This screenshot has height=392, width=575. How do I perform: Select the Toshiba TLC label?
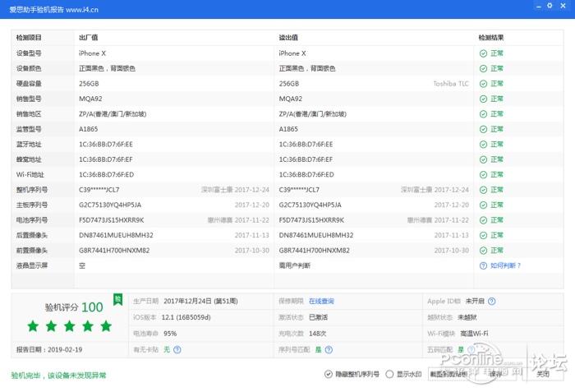[451, 84]
